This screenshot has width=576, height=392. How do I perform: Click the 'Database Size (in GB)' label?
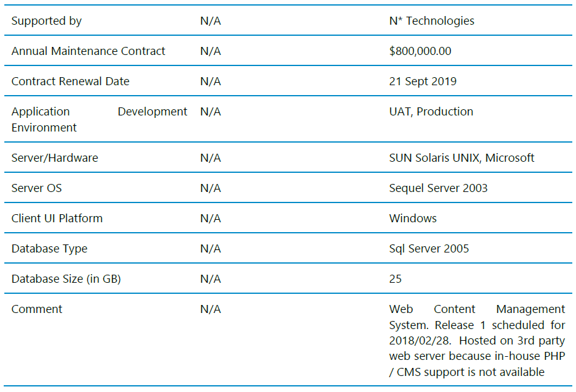(x=66, y=279)
